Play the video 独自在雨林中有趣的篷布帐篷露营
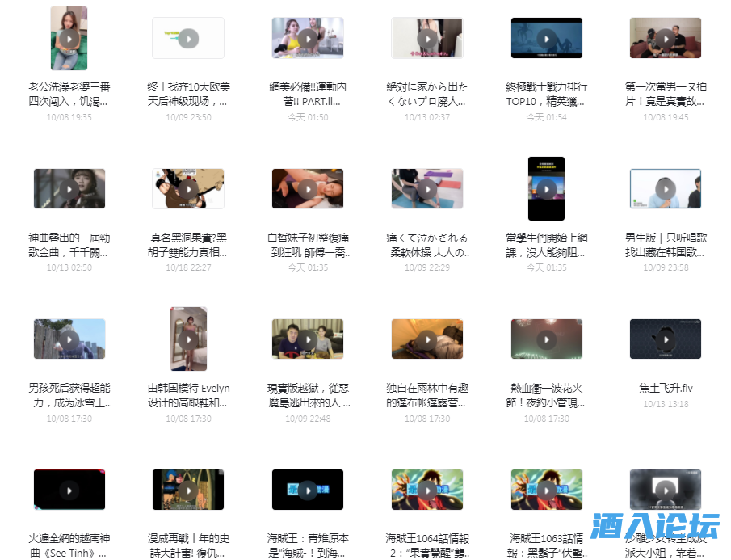This screenshot has width=731, height=560. click(427, 339)
